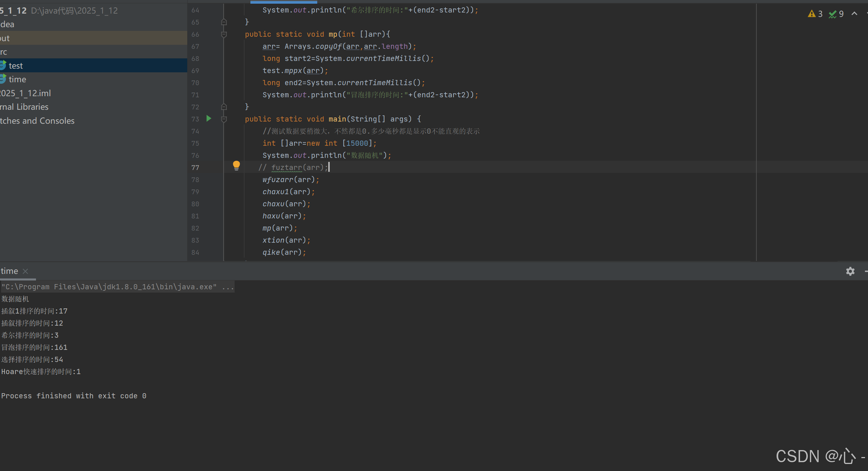Place cursor on chaxu1(arr) call
The height and width of the screenshot is (471, 868).
(x=288, y=192)
